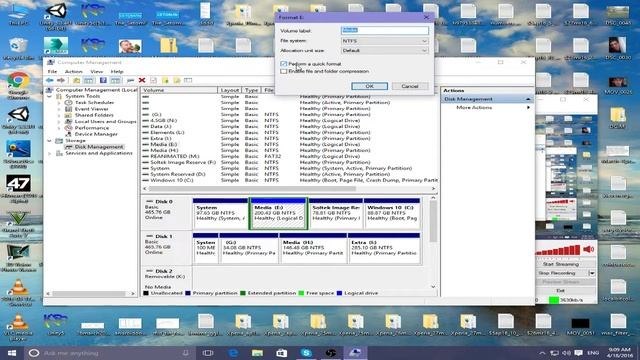Select Soltek Image Reserve (F:) volume row
Screen dimensions: 640x360
pos(289,162)
